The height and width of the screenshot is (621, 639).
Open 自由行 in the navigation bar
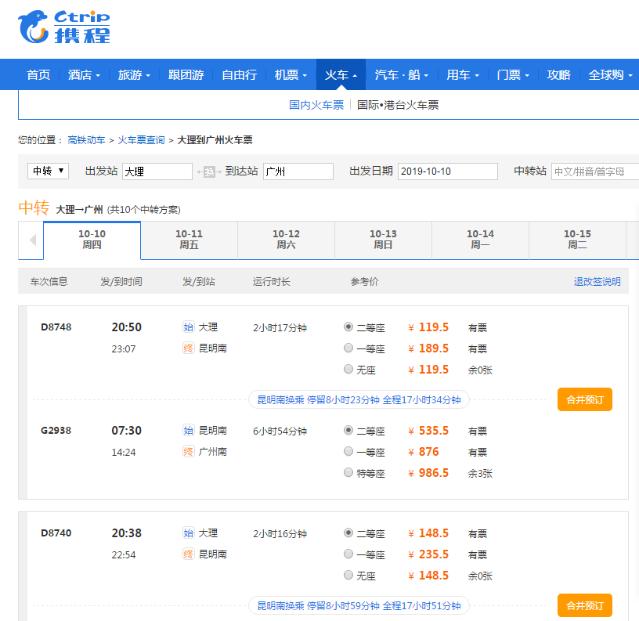[239, 75]
